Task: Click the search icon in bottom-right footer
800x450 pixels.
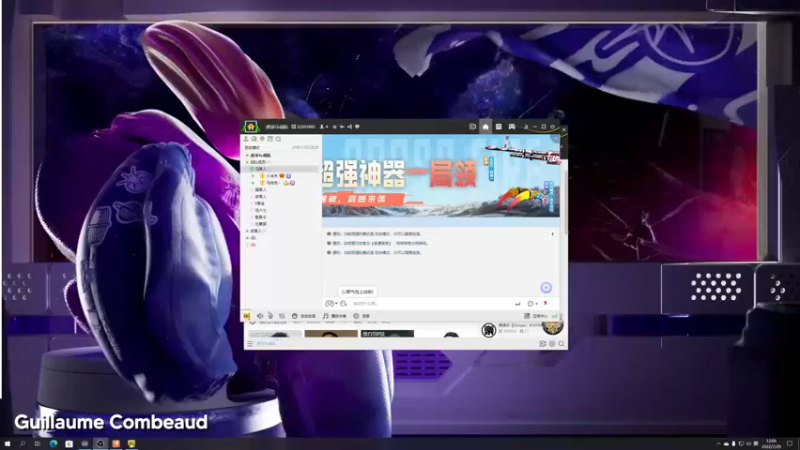Action: point(561,343)
